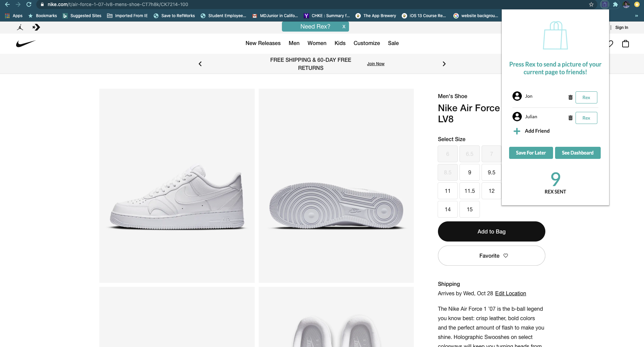Send Rex to Jon

coord(586,97)
